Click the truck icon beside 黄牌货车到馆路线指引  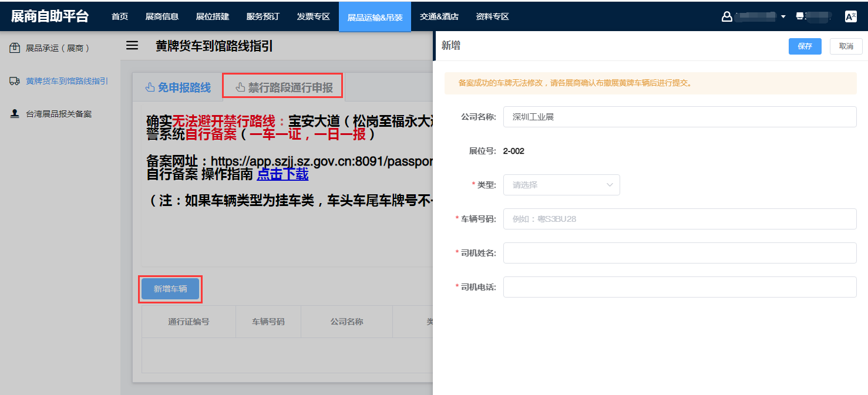point(15,81)
